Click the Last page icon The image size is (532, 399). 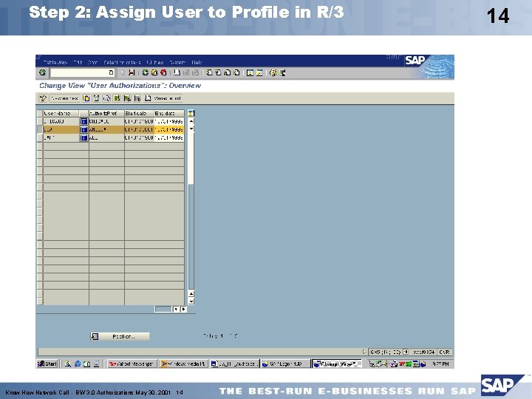(x=236, y=72)
